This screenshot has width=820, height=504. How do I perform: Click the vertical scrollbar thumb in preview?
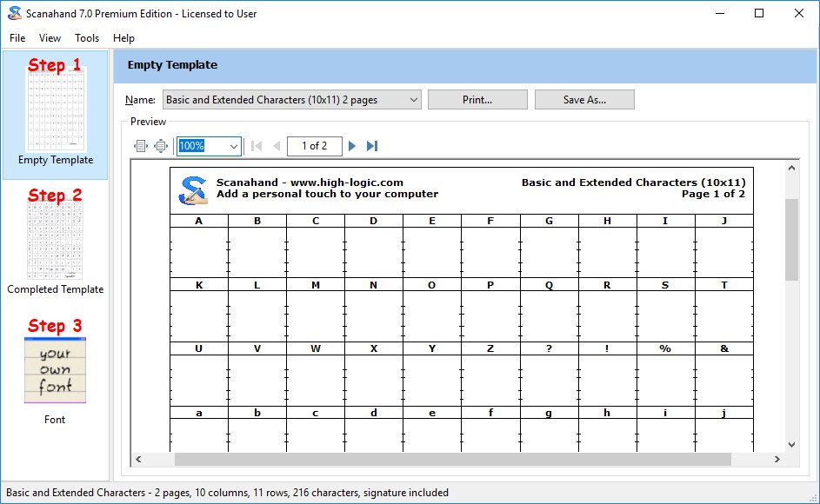(792, 240)
